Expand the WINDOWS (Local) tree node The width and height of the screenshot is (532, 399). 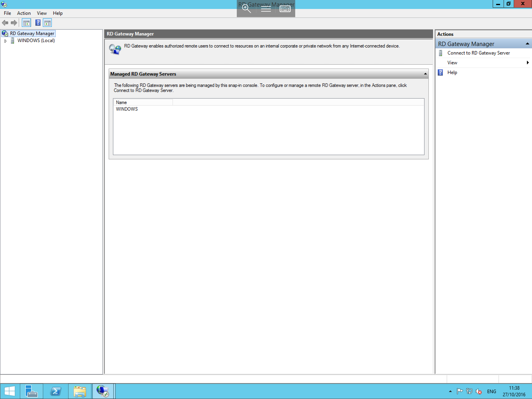5,41
